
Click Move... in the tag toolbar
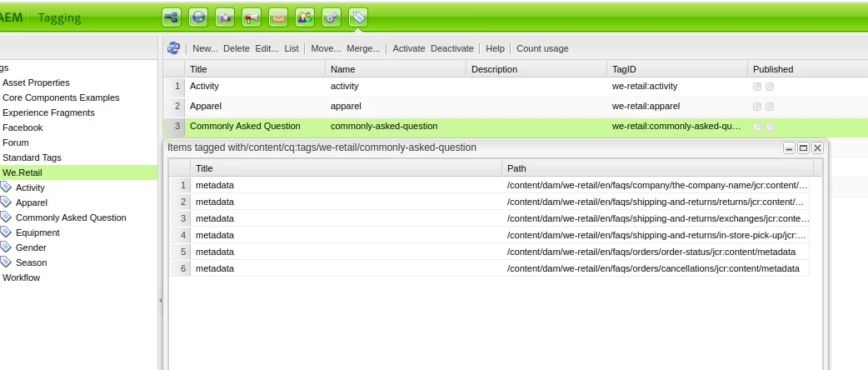[x=326, y=48]
